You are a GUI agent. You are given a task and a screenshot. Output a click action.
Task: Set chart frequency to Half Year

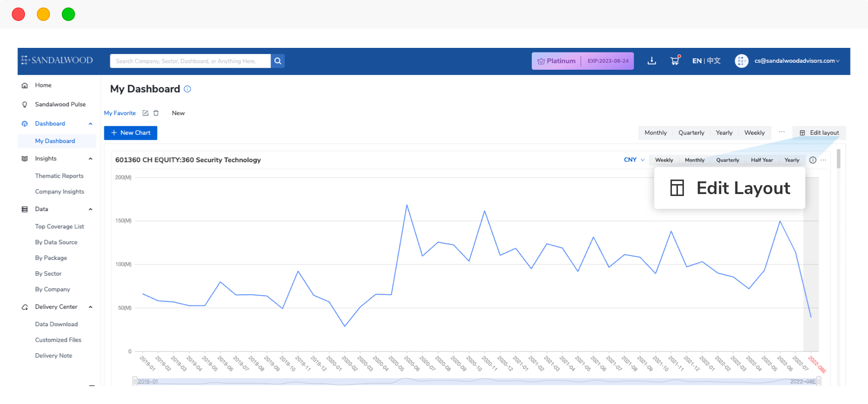tap(762, 160)
